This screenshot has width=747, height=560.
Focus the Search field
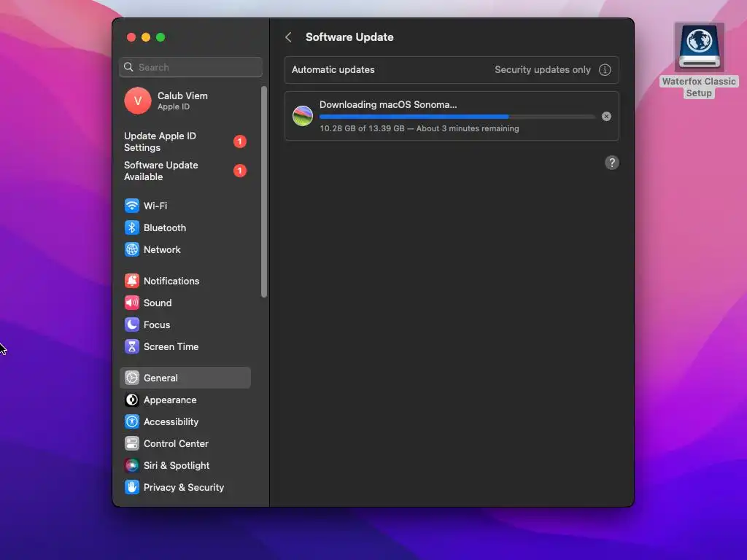[x=190, y=67]
